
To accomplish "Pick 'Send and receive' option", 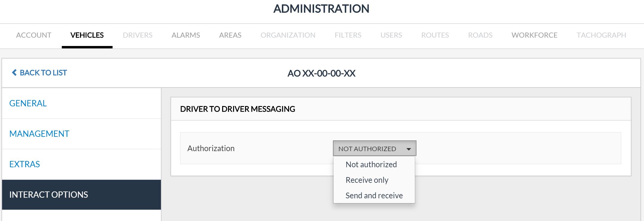I will (374, 196).
